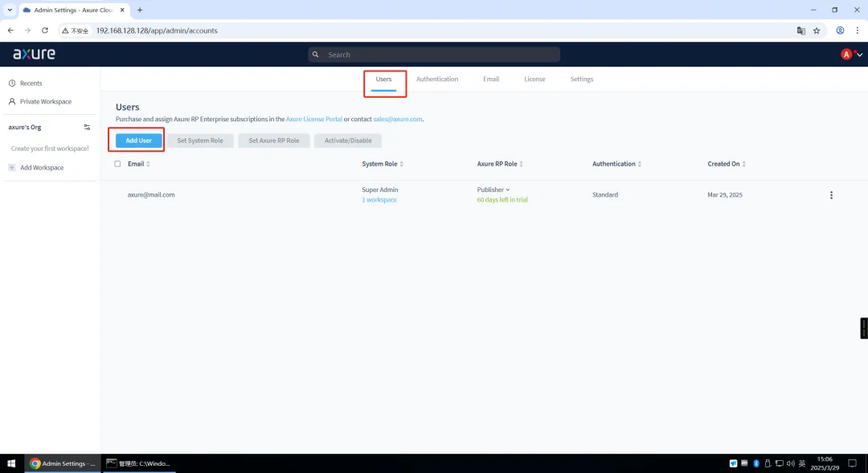Click the Mar 29, 2025 date
This screenshot has width=868, height=473.
point(725,194)
